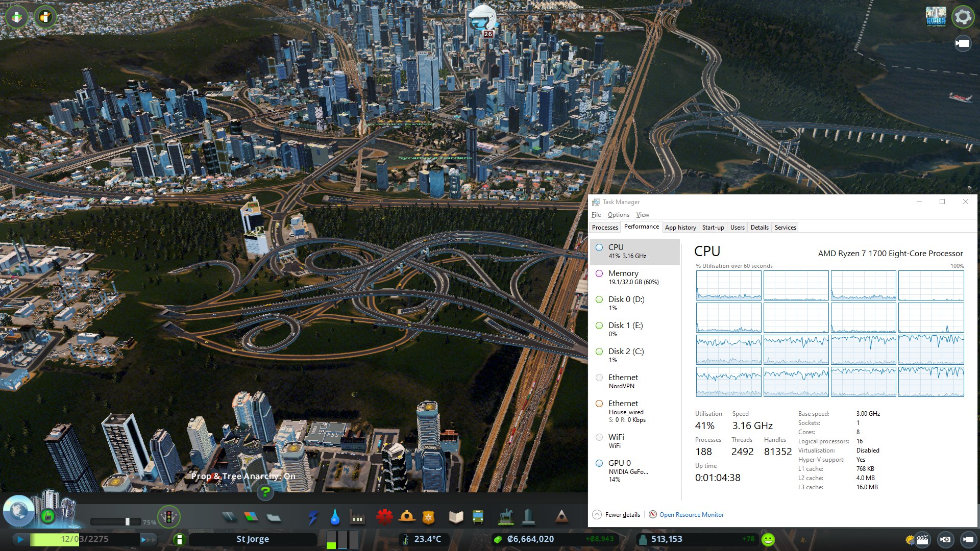Click the money balance ₡6,664,020
Viewport: 980px width, 551px height.
[530, 539]
